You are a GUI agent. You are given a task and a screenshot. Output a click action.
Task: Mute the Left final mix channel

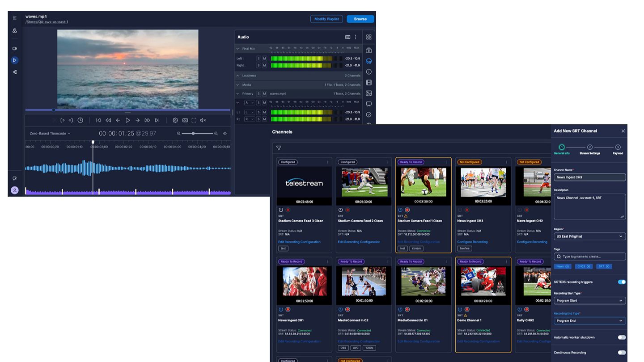pos(264,59)
